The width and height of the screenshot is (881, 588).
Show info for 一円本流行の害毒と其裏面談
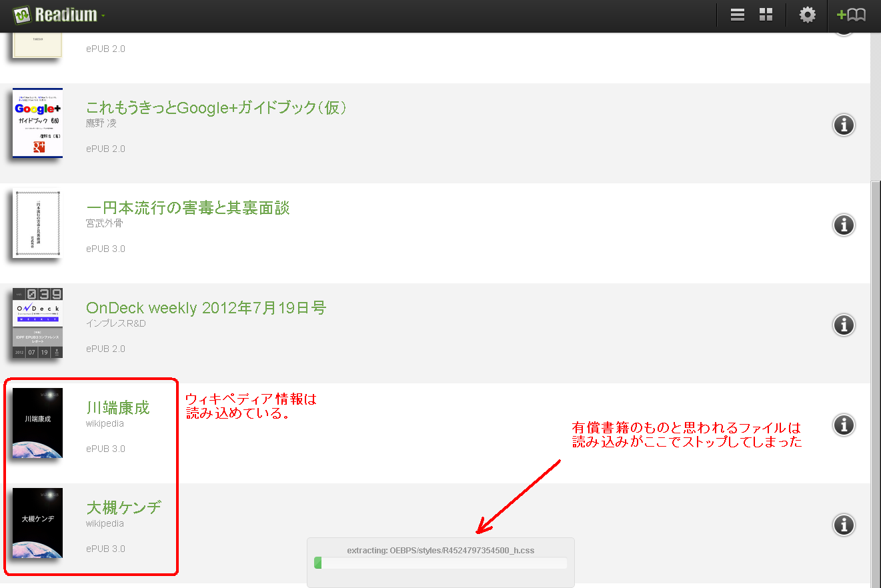click(844, 225)
